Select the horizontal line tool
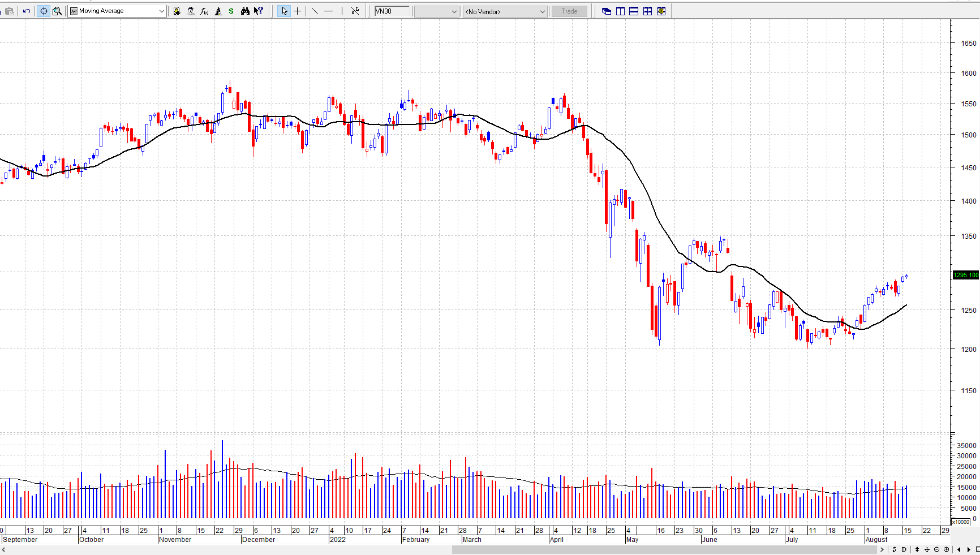980x555 pixels. (x=328, y=11)
